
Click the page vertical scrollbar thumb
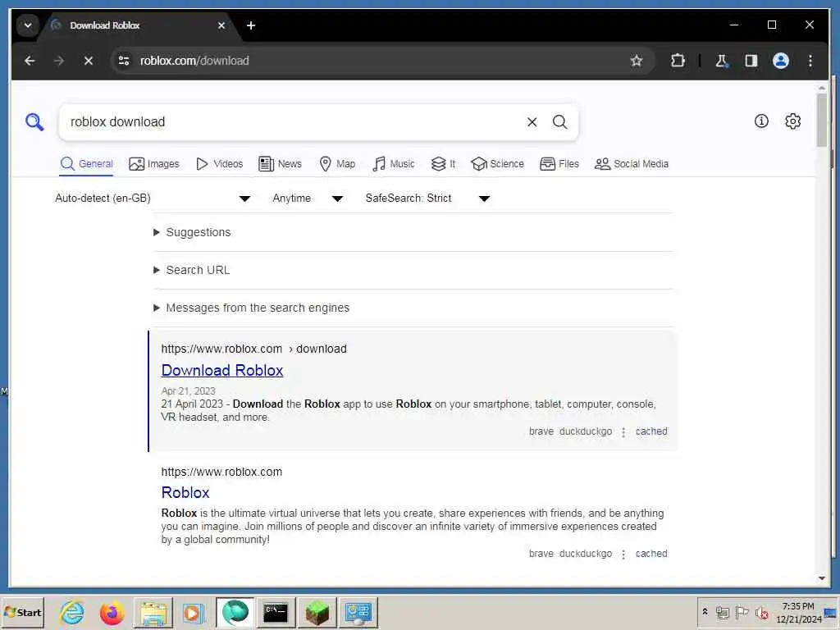tap(822, 120)
